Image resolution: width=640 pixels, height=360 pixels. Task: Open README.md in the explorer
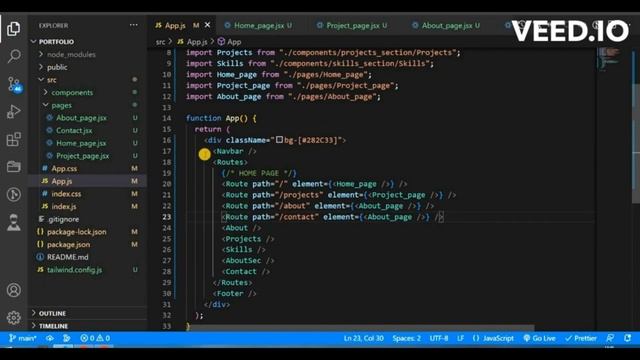click(67, 257)
